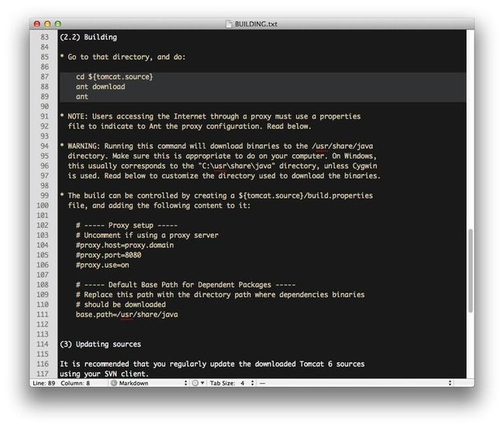Click line number 102 in gutter
The height and width of the screenshot is (428, 504).
pos(43,226)
